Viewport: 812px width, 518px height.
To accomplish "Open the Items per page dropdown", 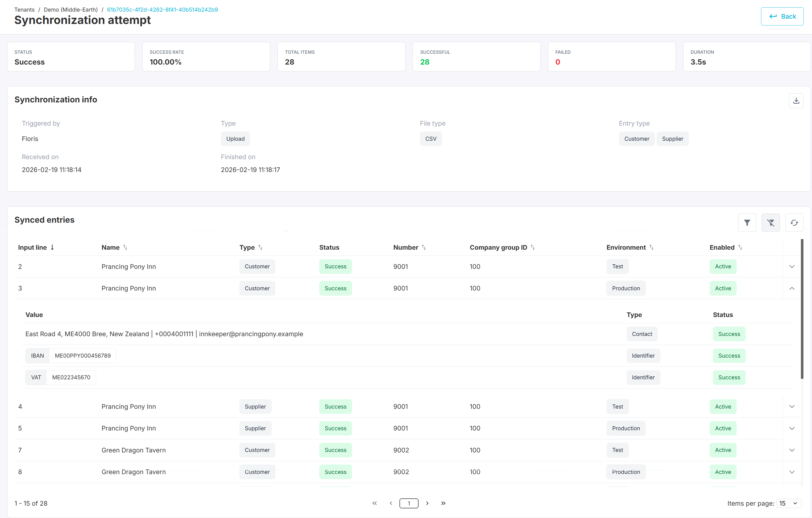I will point(788,503).
